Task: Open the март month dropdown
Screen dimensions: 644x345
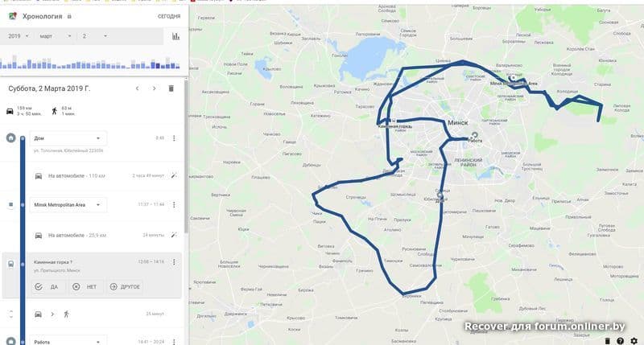Action: tap(56, 36)
